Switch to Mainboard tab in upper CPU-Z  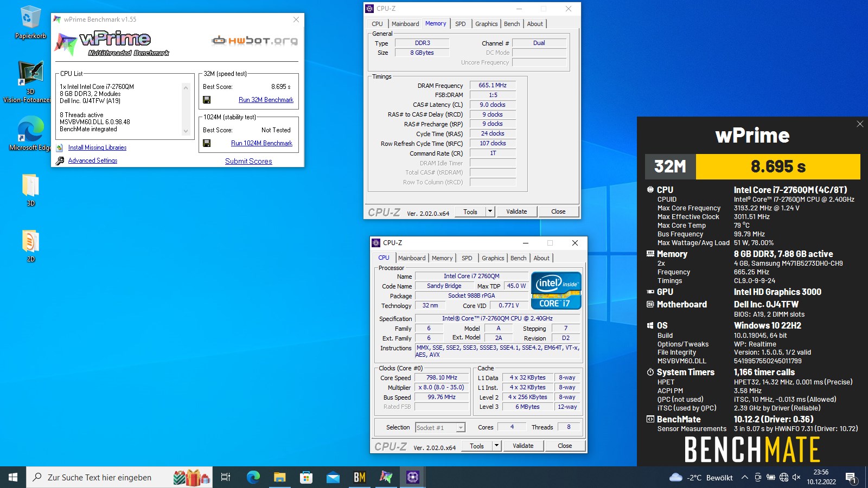405,24
